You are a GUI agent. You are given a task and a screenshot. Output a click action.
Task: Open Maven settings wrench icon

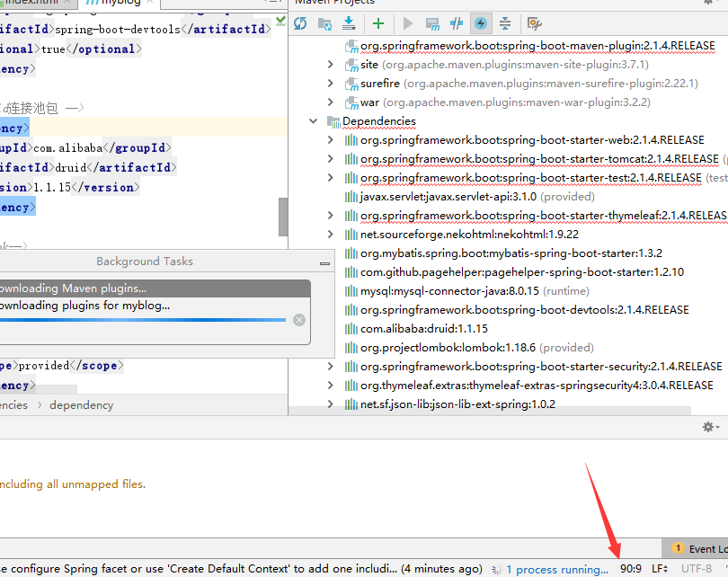[x=535, y=23]
